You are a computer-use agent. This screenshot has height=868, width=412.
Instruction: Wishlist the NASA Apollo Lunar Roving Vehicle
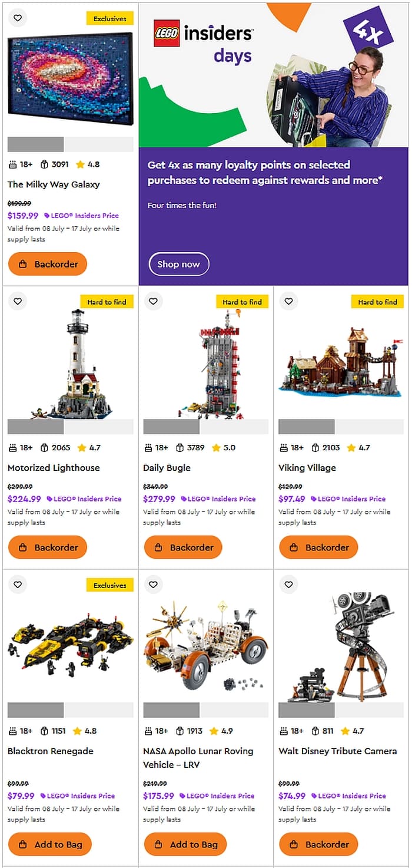(153, 585)
